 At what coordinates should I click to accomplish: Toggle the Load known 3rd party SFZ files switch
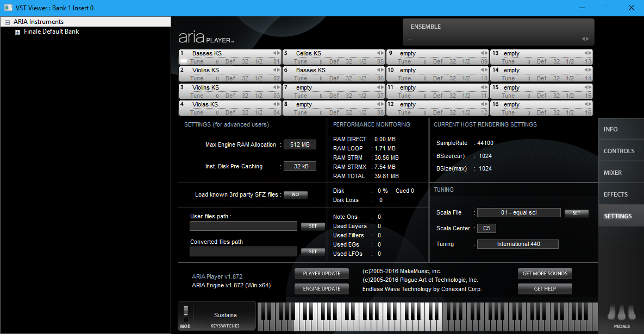pos(296,195)
